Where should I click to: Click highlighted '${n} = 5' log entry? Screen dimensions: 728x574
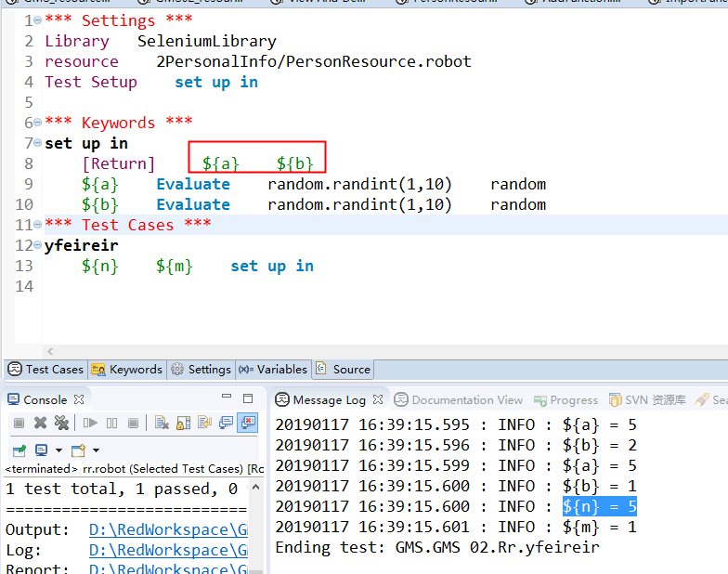[x=600, y=506]
